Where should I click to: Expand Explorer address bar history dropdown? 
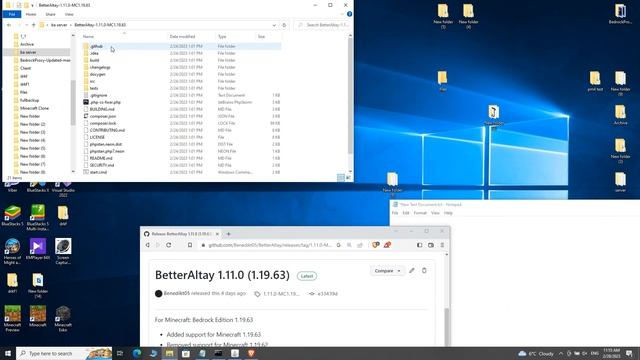point(274,25)
